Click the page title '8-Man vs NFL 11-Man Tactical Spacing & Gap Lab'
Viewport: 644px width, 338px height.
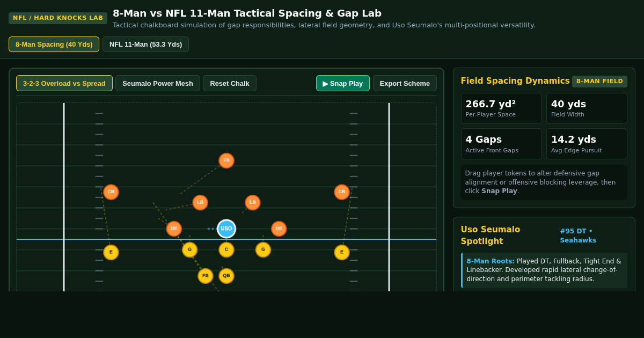click(x=247, y=13)
